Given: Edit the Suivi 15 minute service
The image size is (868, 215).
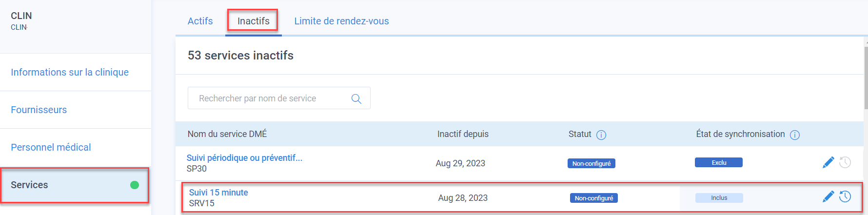Looking at the screenshot, I should coord(828,196).
